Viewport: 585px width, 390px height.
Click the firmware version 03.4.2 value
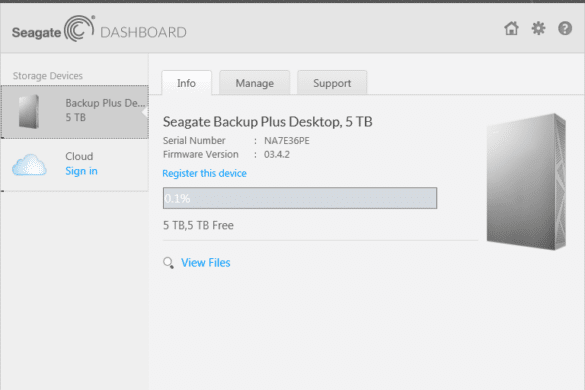pyautogui.click(x=277, y=155)
